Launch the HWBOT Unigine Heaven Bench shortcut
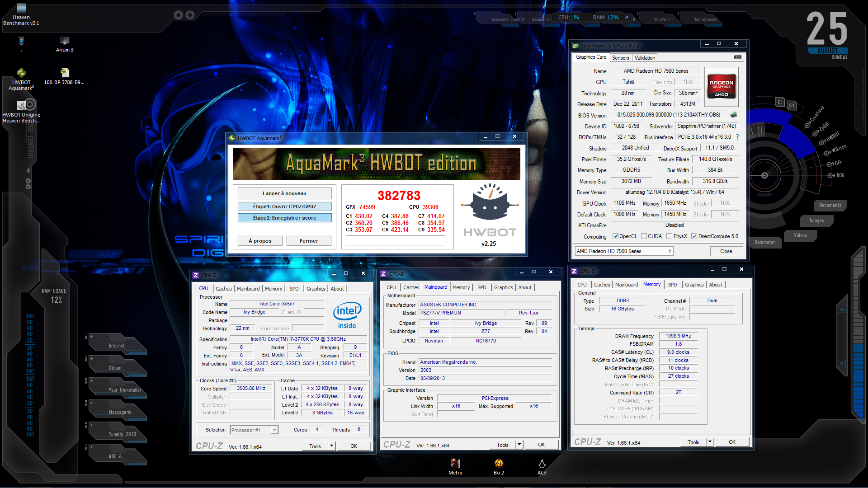The image size is (868, 488). pos(21,112)
